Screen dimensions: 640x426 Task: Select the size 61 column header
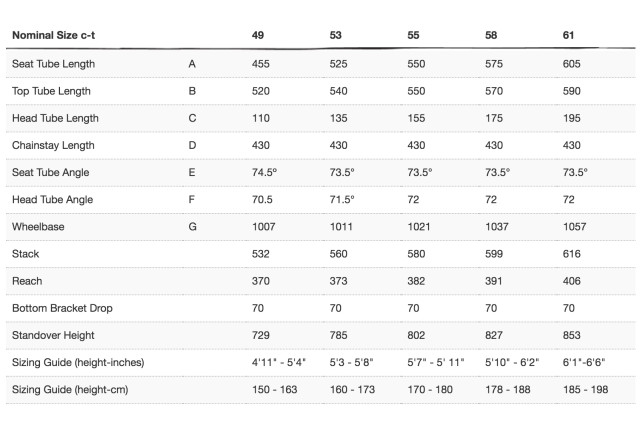point(568,35)
